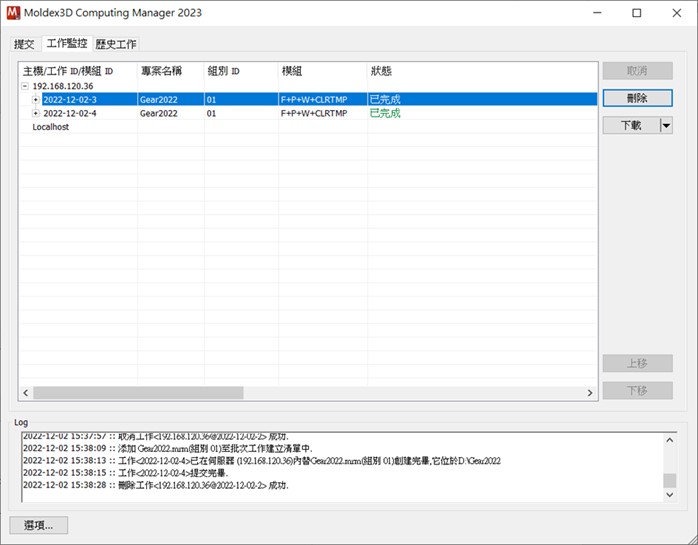Switch to the 歷史工作 tab

click(116, 44)
